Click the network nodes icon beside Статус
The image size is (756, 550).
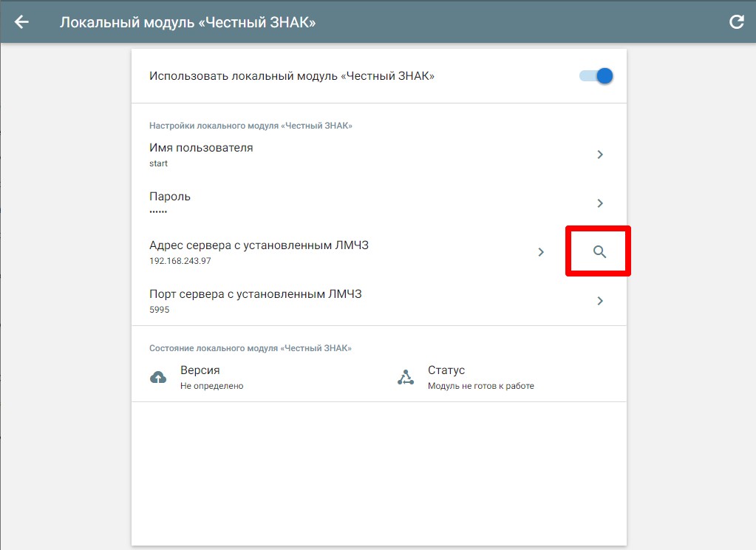coord(405,378)
